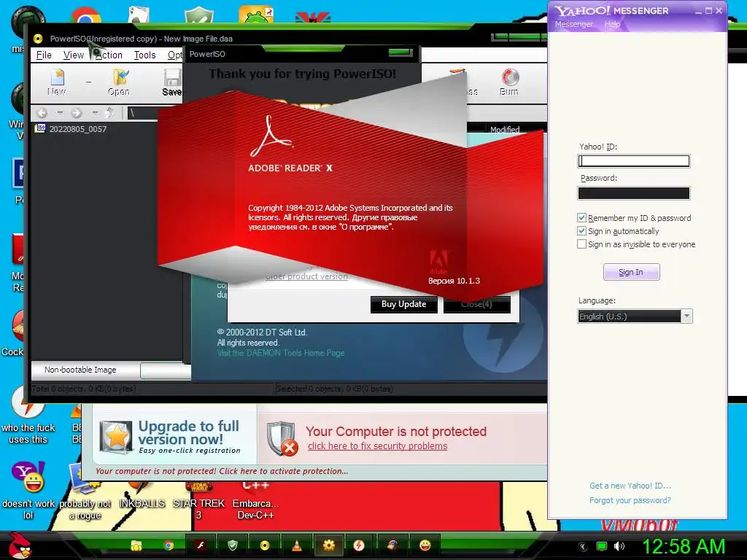The height and width of the screenshot is (560, 747).
Task: Open the Tools menu in PowerISO
Action: 144,55
